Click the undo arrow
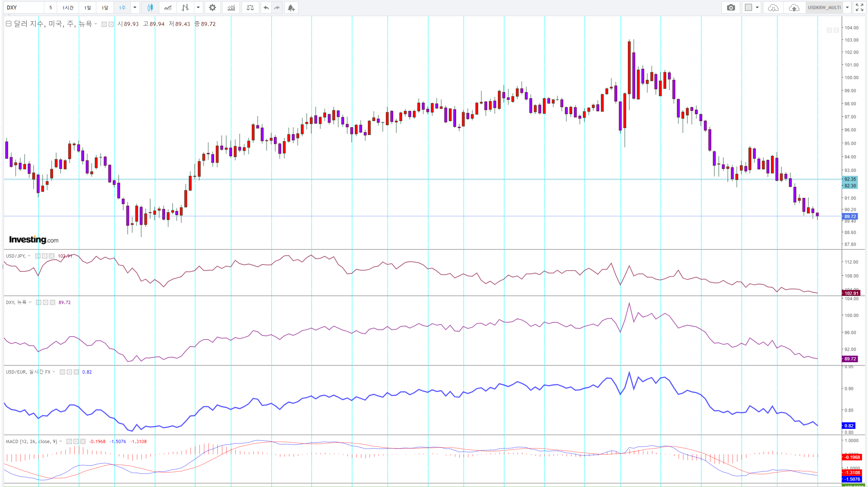868x487 pixels. [x=266, y=8]
